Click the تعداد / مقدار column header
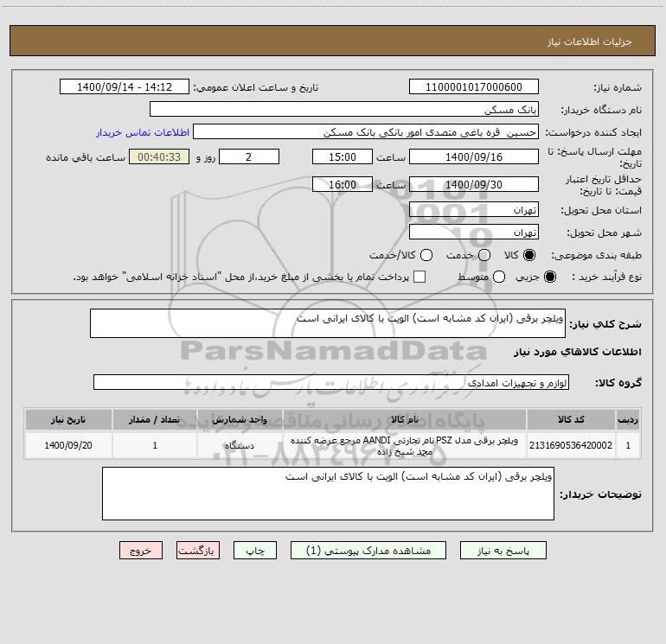The width and height of the screenshot is (666, 644). point(155,419)
